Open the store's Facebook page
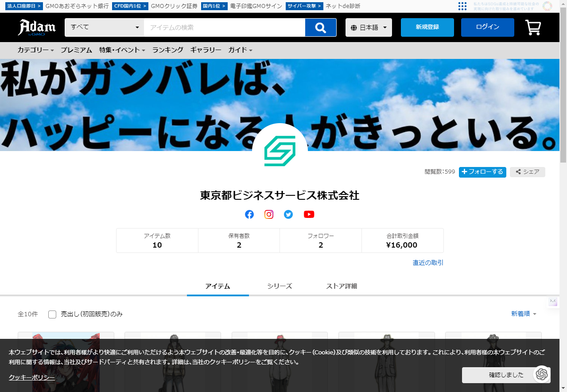The width and height of the screenshot is (567, 392). [249, 214]
